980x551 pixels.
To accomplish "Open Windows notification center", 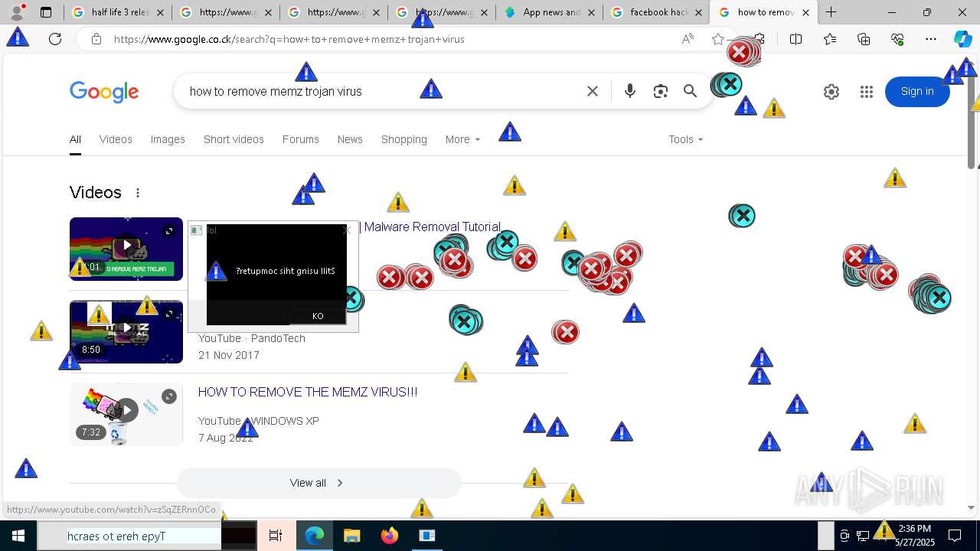I will pos(955,536).
